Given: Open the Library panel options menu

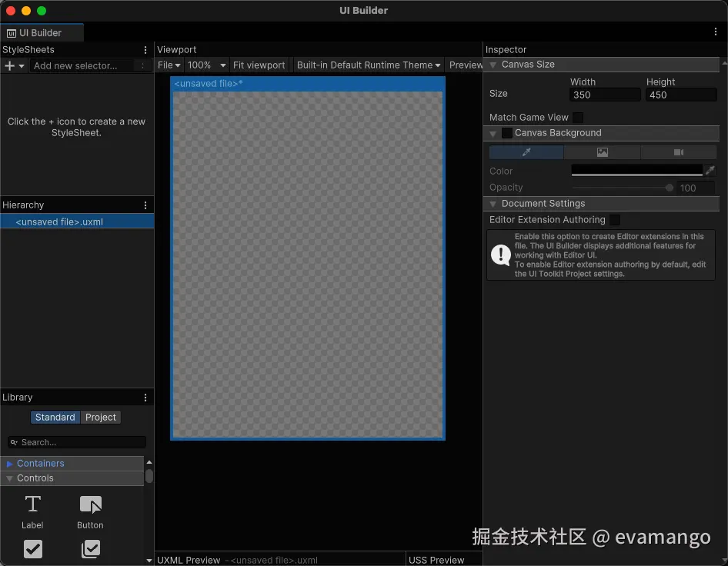Looking at the screenshot, I should click(145, 398).
